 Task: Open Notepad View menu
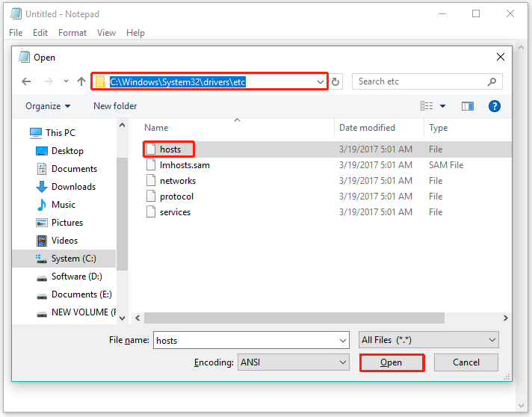(106, 33)
